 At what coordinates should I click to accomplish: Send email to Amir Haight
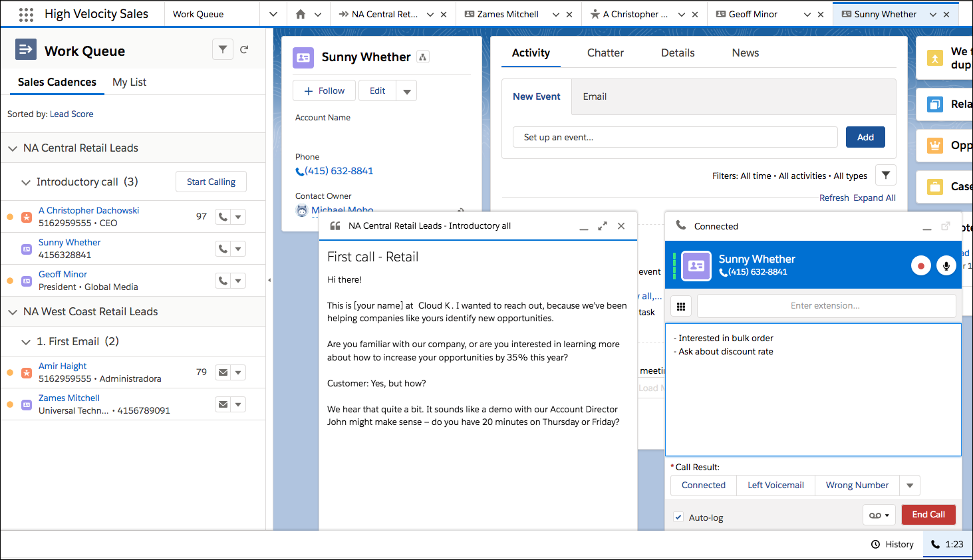(x=223, y=372)
